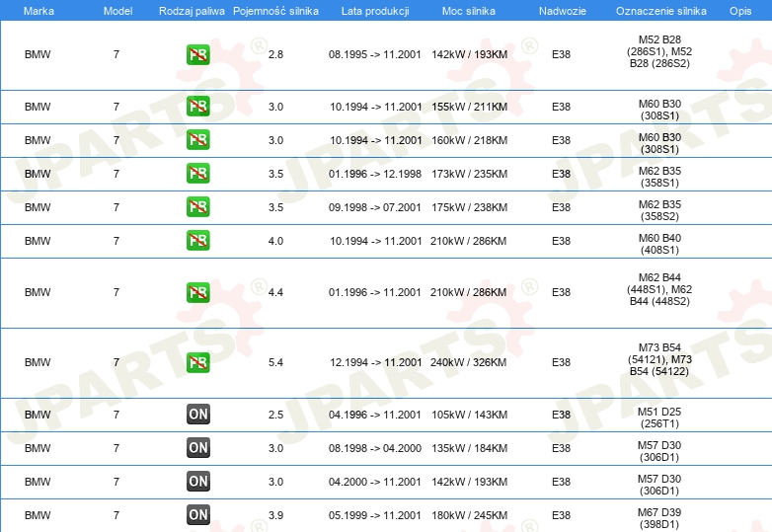The height and width of the screenshot is (532, 772).
Task: Click engine code M62 B44 (448S1), M62 B44 (448S2)
Action: pyautogui.click(x=659, y=289)
